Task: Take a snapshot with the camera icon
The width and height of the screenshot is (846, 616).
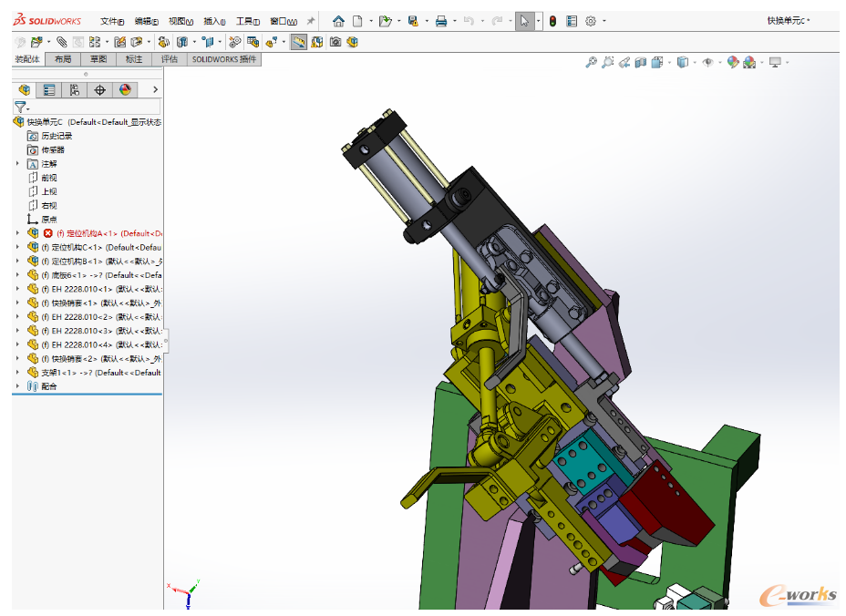Action: tap(335, 42)
